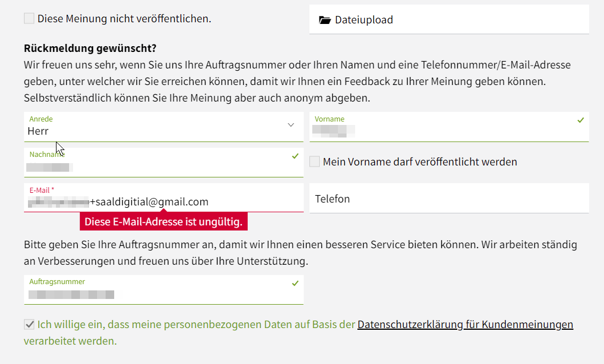Click the 'Rückmeldung gewünscht?' heading
604x364 pixels.
tap(90, 48)
